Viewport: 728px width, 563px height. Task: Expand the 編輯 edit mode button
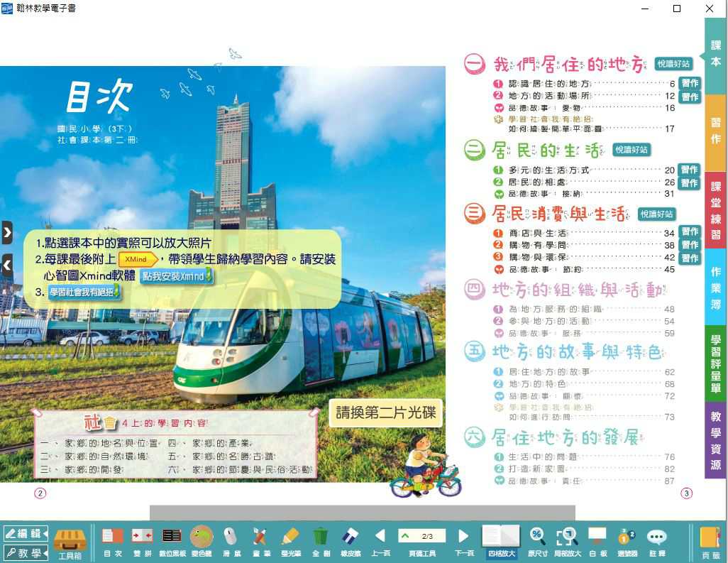pos(26,533)
